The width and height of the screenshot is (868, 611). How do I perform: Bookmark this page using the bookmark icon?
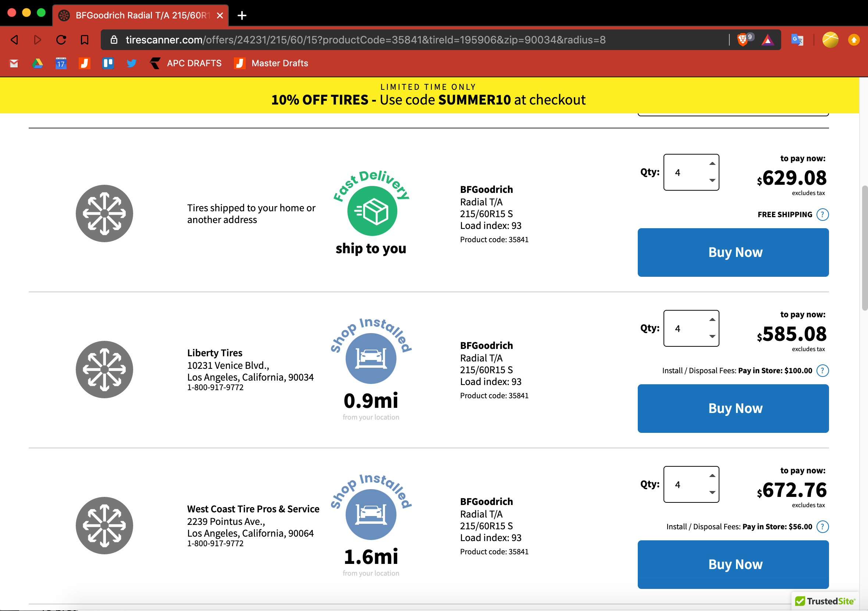click(85, 40)
